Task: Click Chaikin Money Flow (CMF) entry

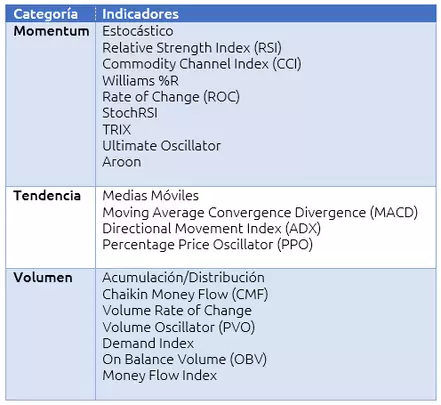Action: (x=185, y=294)
